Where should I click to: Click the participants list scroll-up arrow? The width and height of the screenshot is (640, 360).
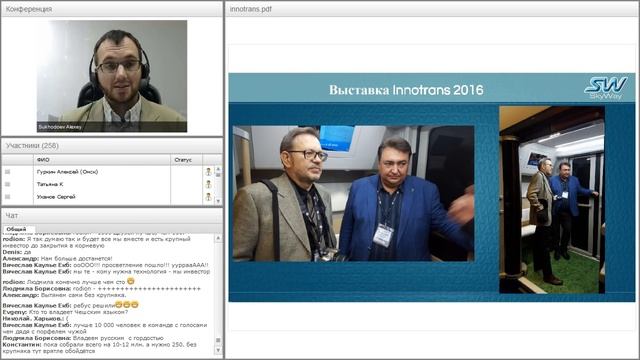218,169
